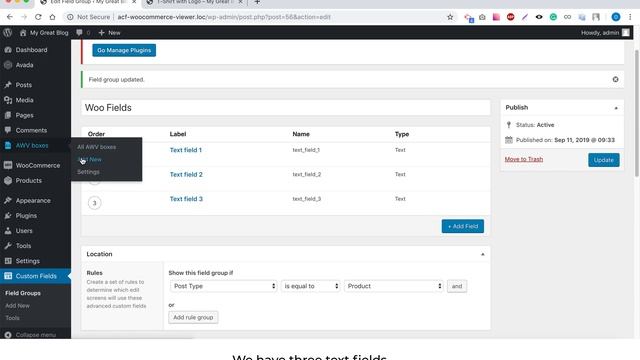Click the order number 3 handle
The height and width of the screenshot is (360, 640).
pos(95,203)
